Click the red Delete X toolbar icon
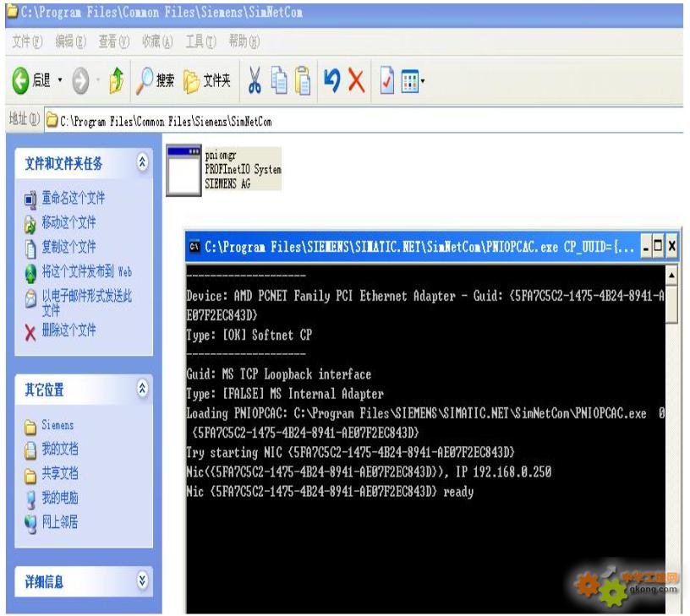The height and width of the screenshot is (616, 690). coord(357,80)
